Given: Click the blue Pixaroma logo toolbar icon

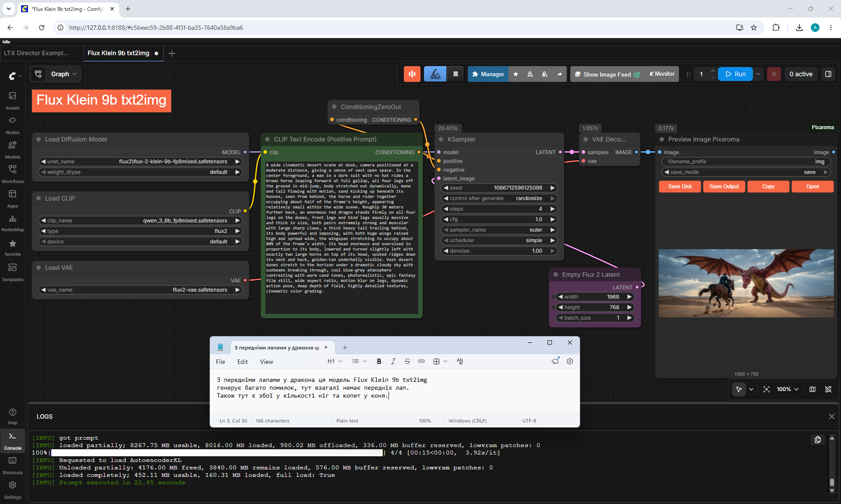Looking at the screenshot, I should [435, 74].
